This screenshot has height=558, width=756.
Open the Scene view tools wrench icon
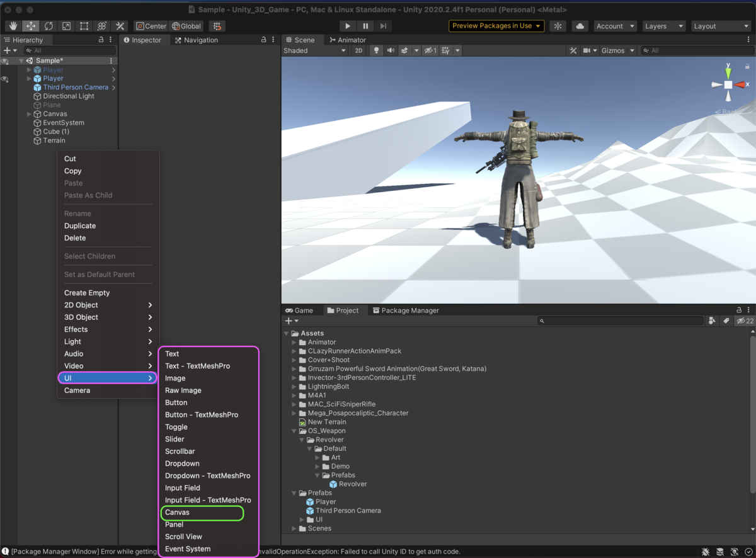coord(573,50)
